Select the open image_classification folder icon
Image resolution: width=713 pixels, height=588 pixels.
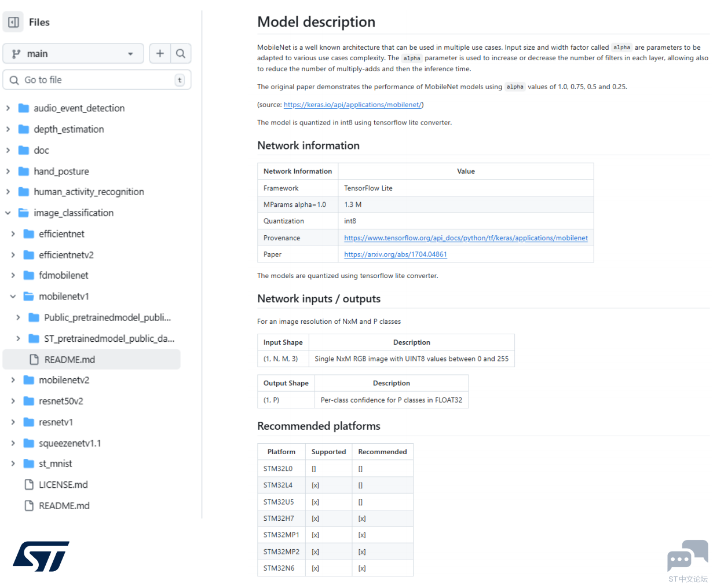(x=24, y=213)
